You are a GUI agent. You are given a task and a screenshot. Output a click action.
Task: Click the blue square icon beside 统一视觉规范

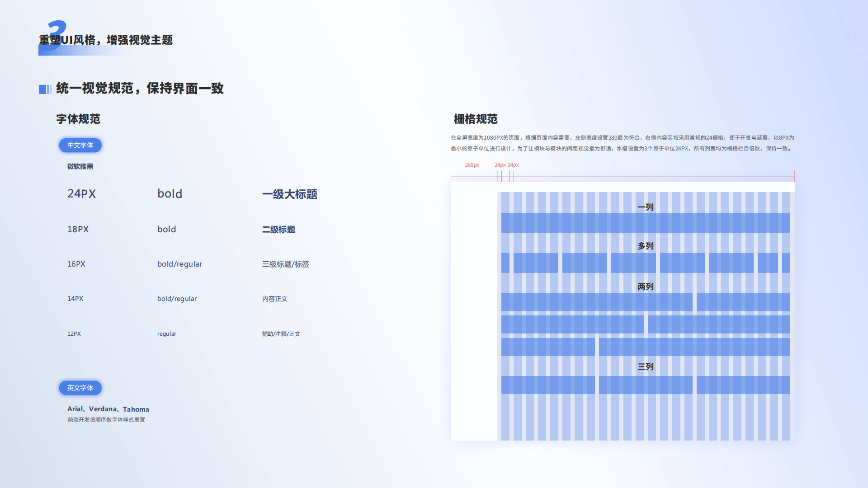[x=45, y=89]
